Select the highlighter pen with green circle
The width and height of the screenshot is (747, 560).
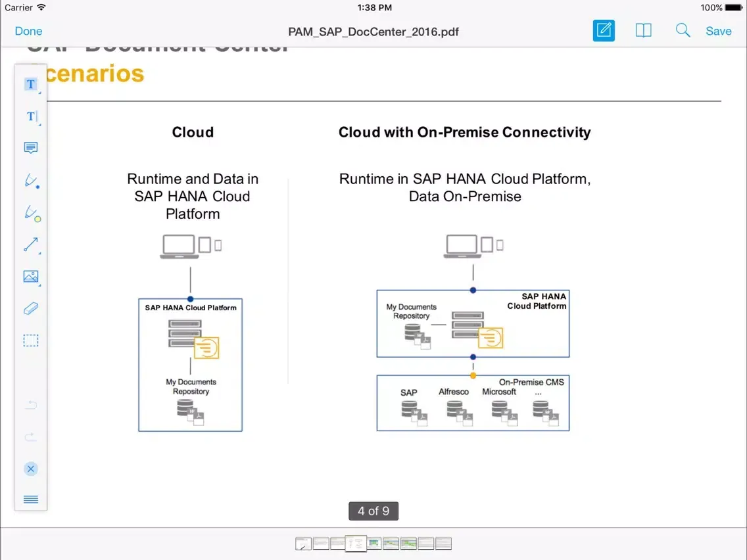[x=32, y=213]
